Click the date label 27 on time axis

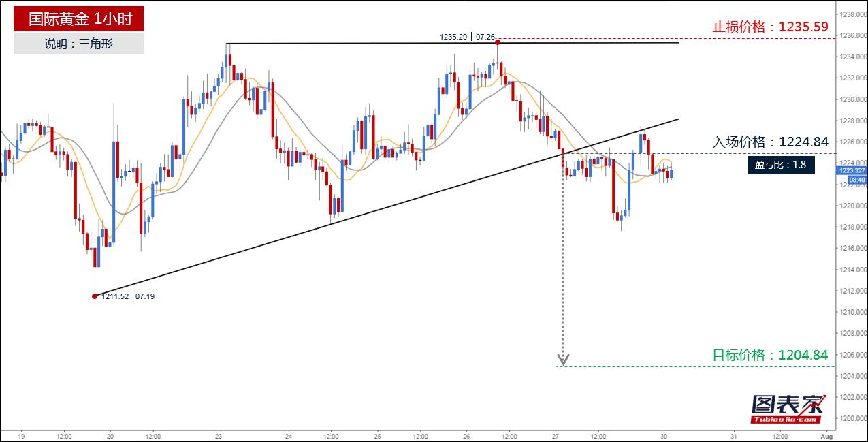(x=556, y=436)
